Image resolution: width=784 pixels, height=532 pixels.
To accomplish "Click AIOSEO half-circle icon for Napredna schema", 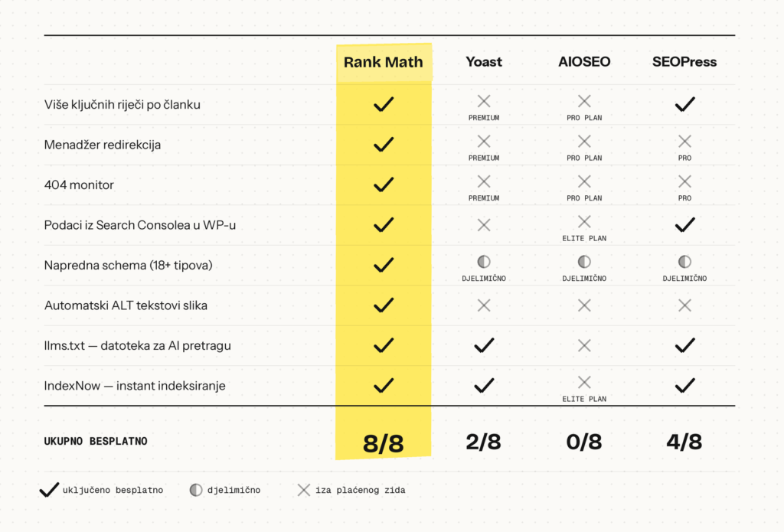I will tap(584, 262).
